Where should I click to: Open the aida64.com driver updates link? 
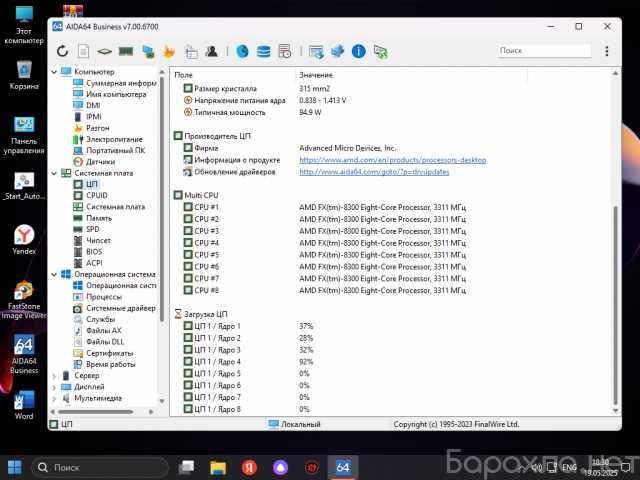[374, 172]
